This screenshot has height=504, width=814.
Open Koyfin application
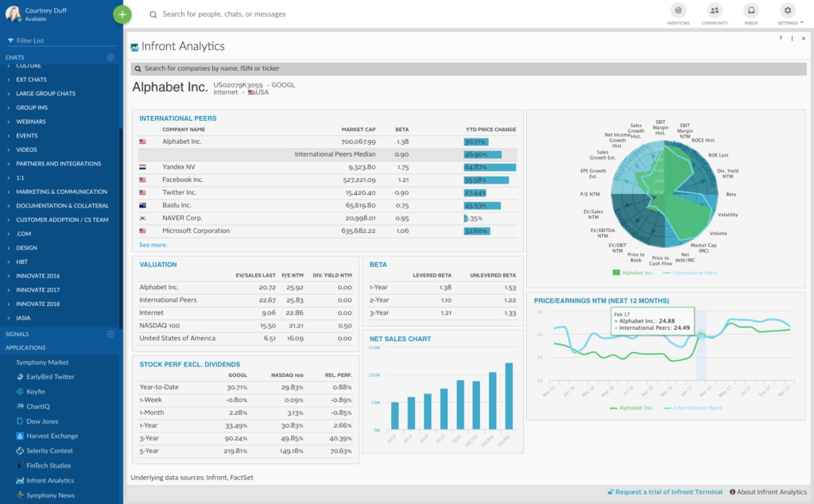pos(36,391)
